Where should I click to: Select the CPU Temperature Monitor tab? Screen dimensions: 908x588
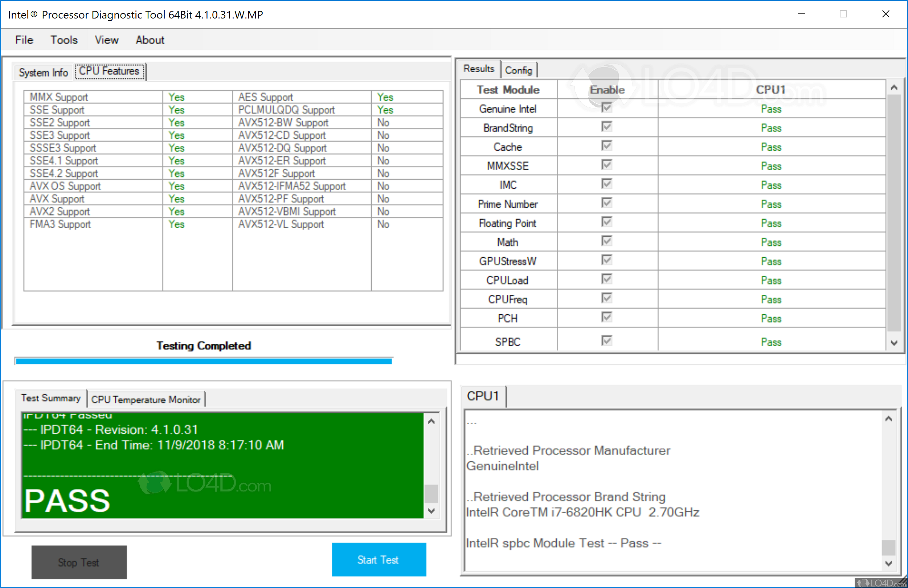click(x=146, y=399)
